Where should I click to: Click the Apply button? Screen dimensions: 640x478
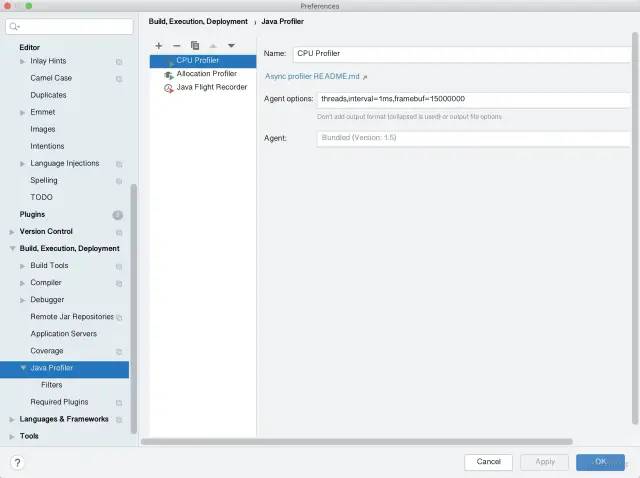tap(544, 462)
